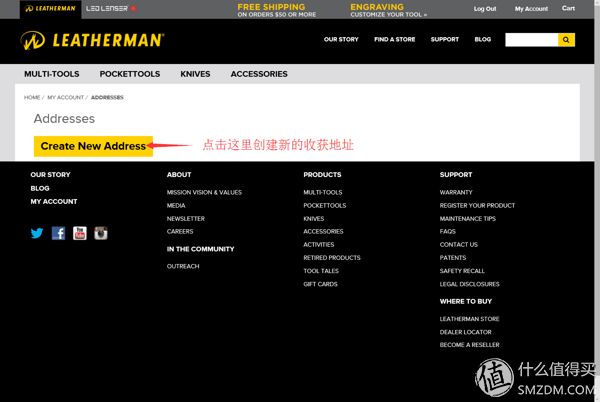This screenshot has height=402, width=600.
Task: Open Warranty support link
Action: click(x=456, y=192)
